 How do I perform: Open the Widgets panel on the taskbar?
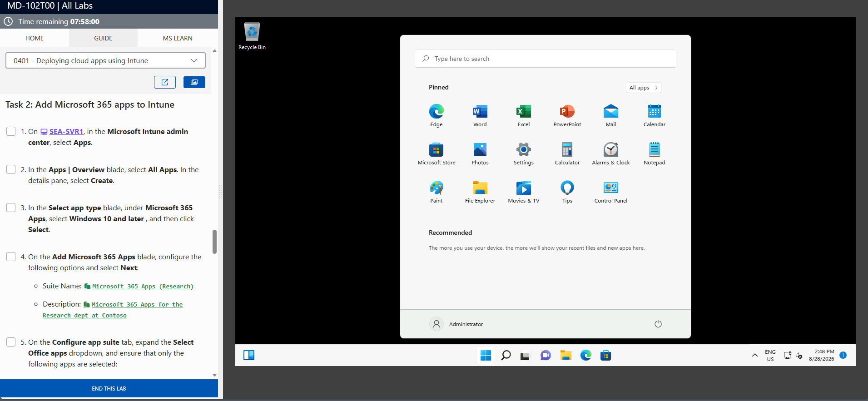[249, 355]
